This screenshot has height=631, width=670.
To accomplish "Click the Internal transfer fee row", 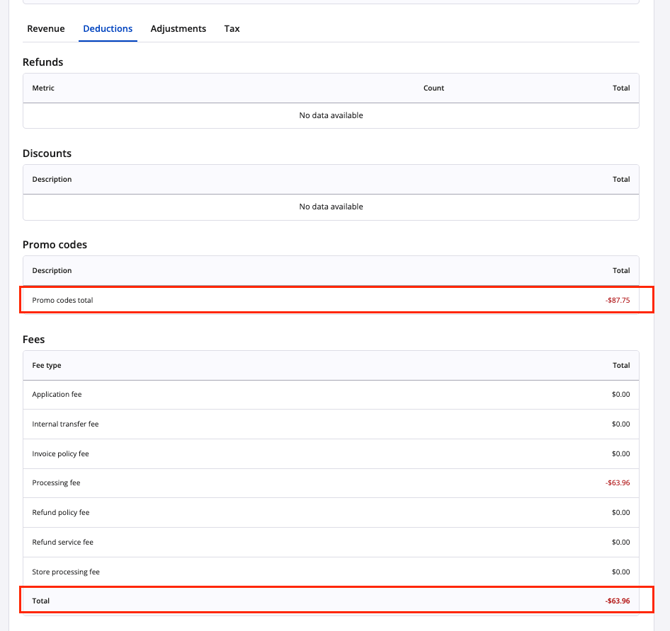I will click(65, 424).
